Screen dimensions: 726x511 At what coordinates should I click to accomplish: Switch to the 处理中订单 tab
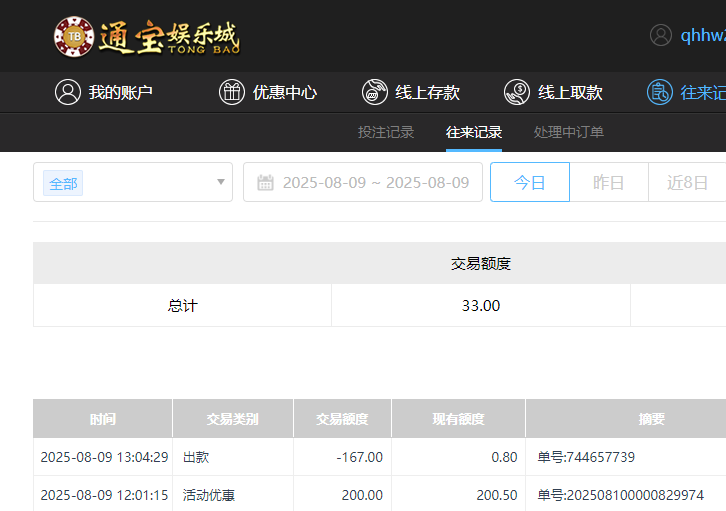click(568, 132)
